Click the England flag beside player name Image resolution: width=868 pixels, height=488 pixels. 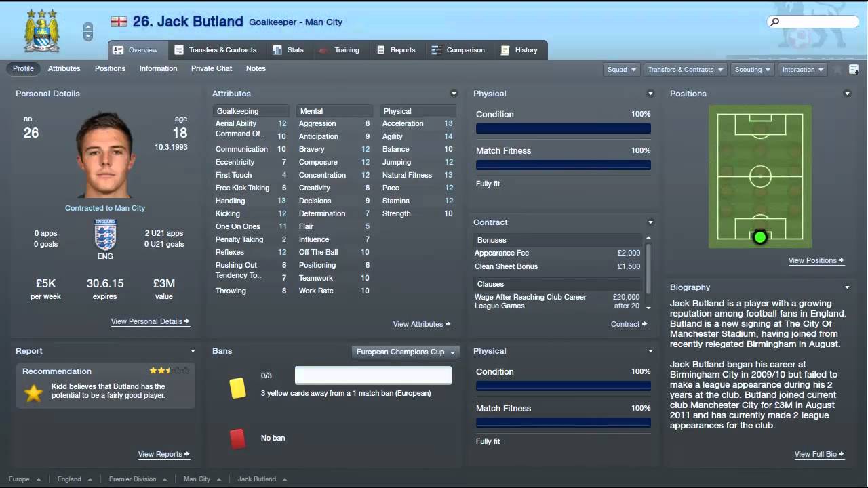(x=119, y=22)
